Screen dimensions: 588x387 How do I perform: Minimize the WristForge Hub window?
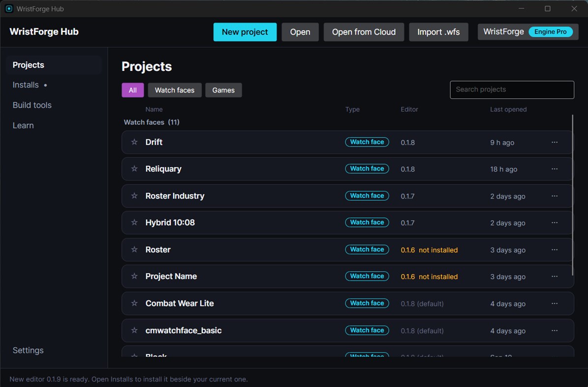pos(521,9)
